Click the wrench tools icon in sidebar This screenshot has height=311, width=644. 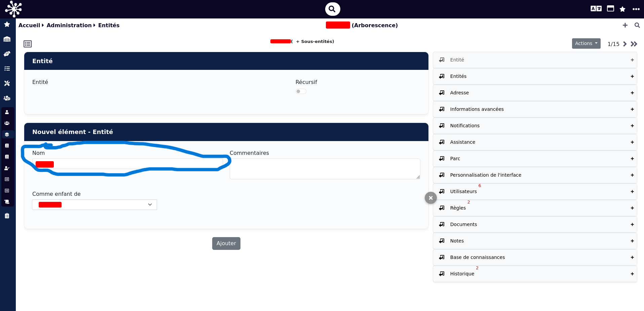(7, 83)
